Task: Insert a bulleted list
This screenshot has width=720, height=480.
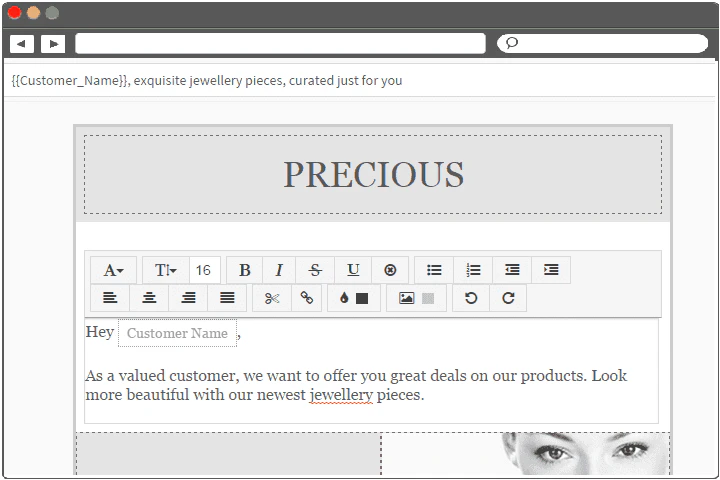Action: pos(434,270)
